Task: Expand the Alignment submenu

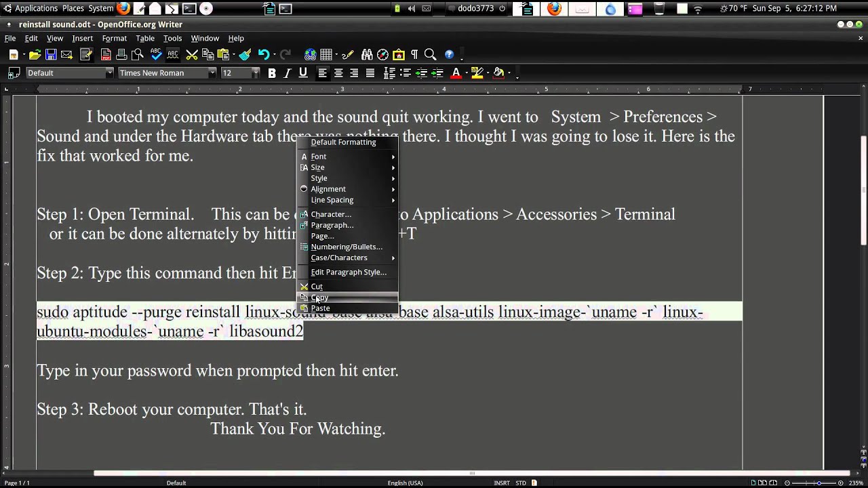Action: coord(348,189)
